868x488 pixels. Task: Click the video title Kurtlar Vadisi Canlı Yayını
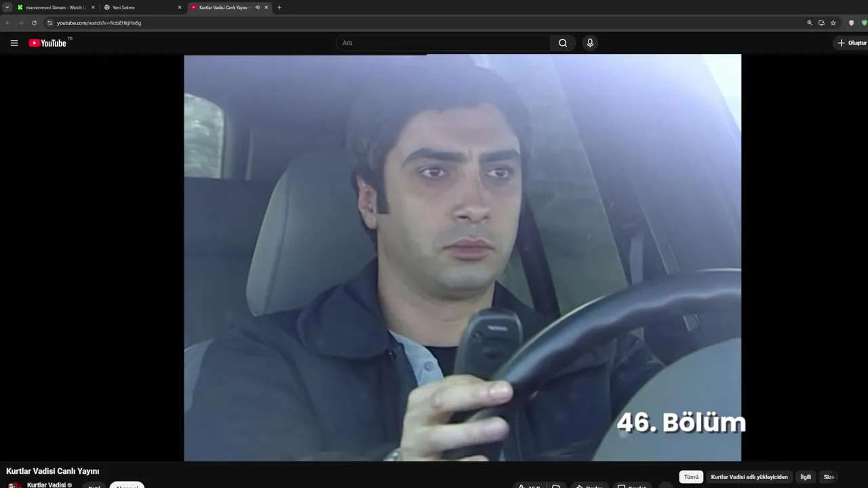(53, 471)
